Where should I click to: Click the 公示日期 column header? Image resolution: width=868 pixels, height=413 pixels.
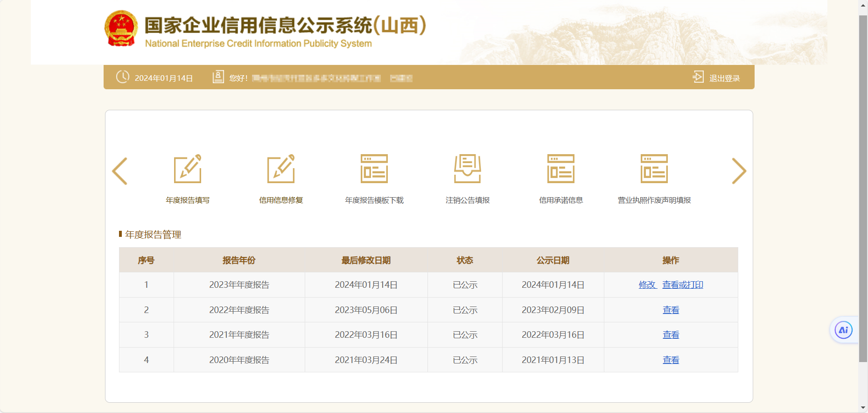(553, 260)
